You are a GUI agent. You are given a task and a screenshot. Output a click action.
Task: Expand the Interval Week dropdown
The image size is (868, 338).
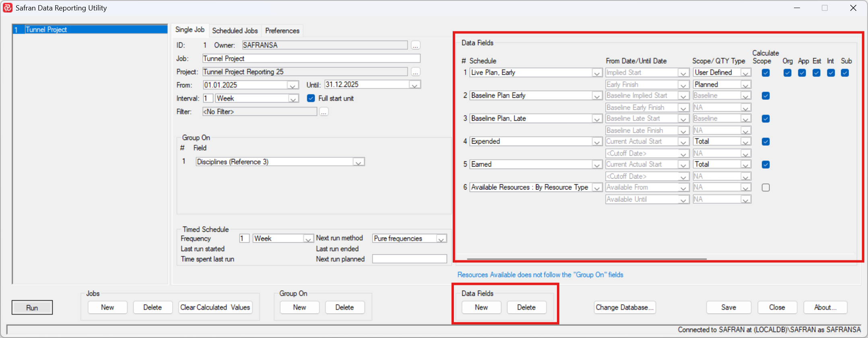tap(294, 99)
